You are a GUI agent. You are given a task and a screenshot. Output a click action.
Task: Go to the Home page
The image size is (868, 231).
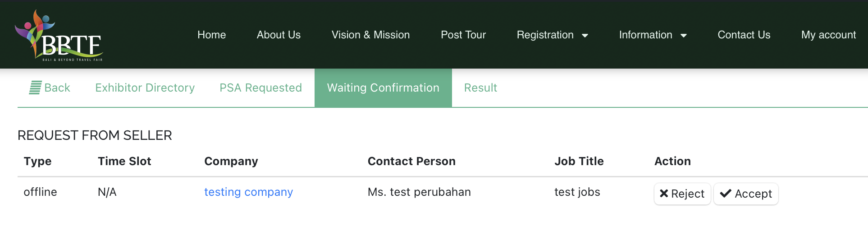pyautogui.click(x=212, y=35)
